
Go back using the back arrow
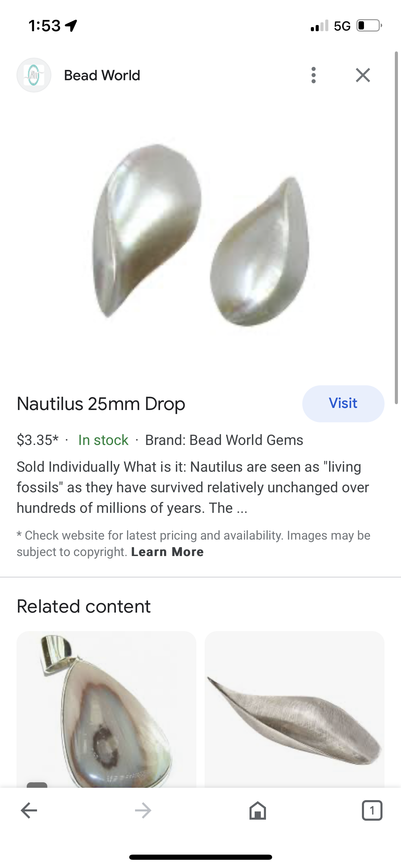tap(29, 810)
